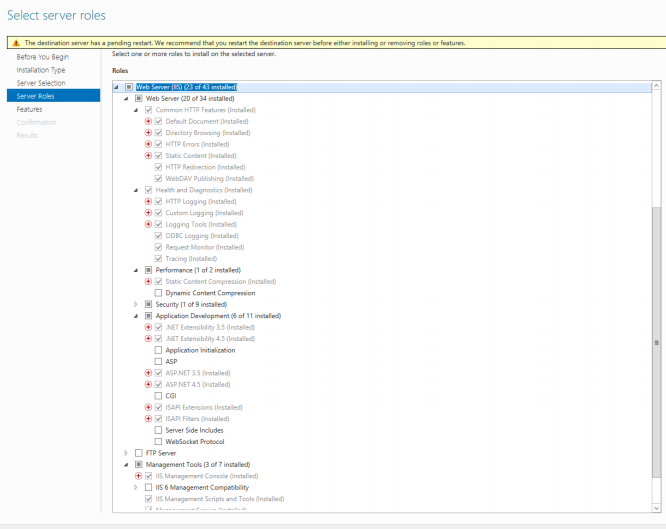This screenshot has width=666, height=529.
Task: Toggle the Web Server (IIS) top-level checkbox
Action: [x=129, y=87]
